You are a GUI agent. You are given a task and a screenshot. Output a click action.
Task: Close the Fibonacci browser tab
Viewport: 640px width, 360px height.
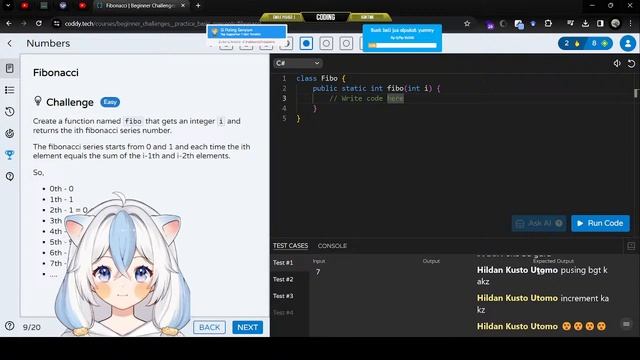(183, 6)
